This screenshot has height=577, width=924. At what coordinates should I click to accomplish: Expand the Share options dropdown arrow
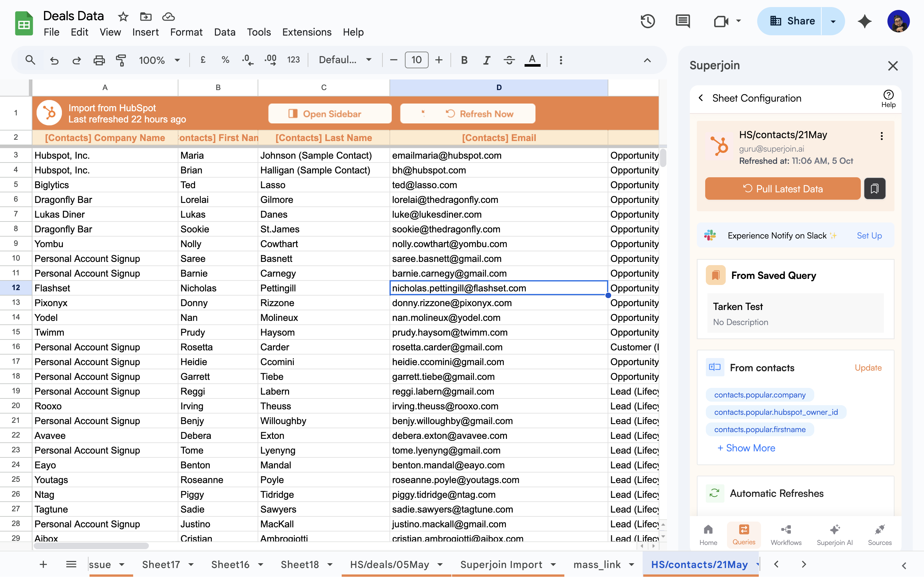[x=833, y=21]
